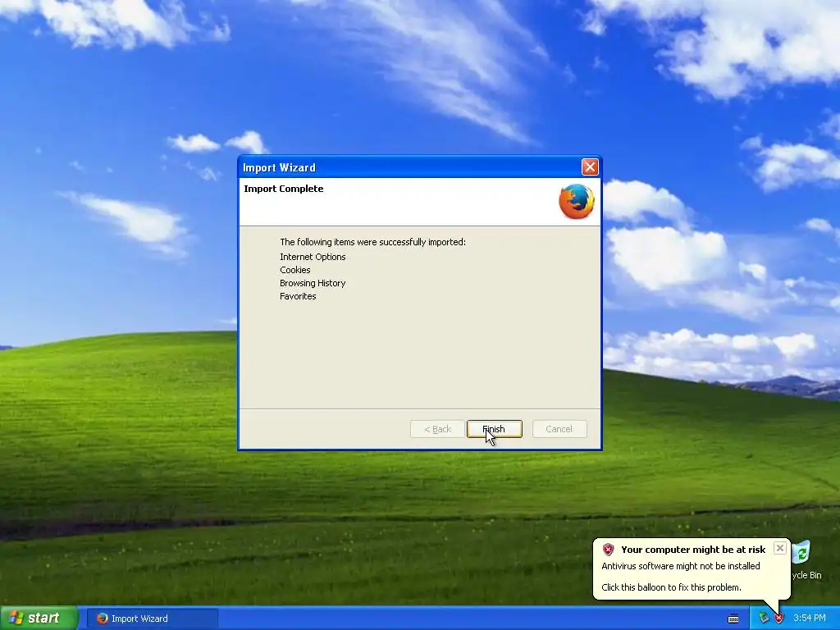Click 'The following items were successfully imported' text

[x=373, y=242]
